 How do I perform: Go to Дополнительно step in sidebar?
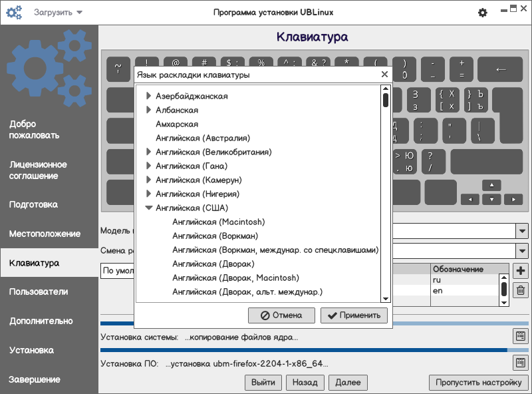41,321
